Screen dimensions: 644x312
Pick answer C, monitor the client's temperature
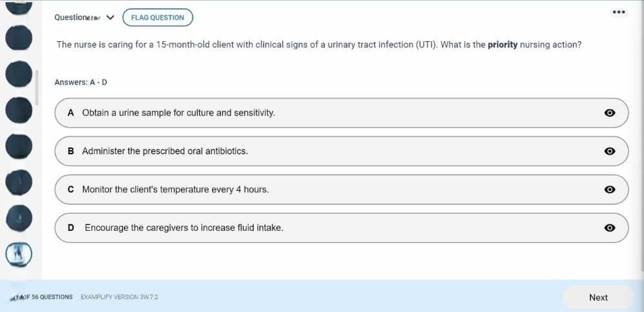pos(175,190)
